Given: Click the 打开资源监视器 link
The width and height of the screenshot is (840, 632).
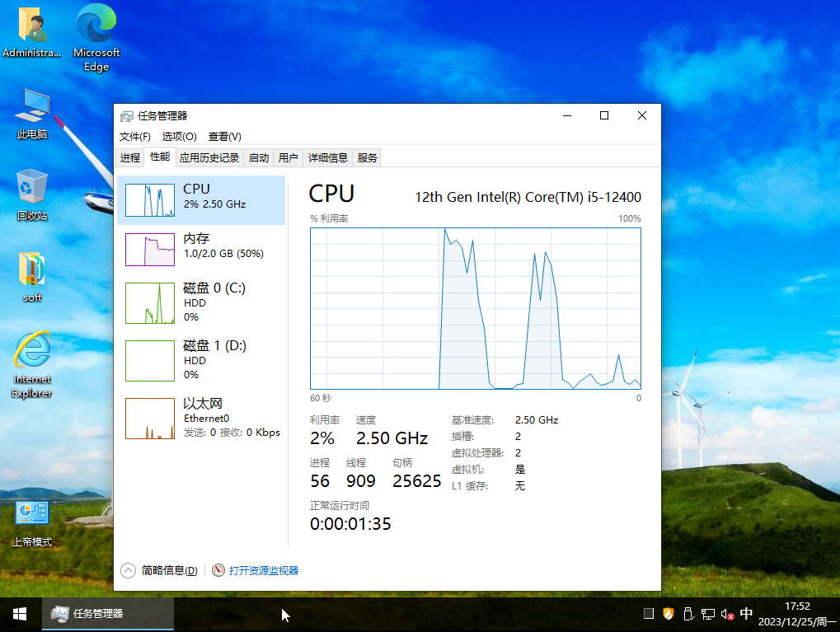Looking at the screenshot, I should click(x=264, y=570).
